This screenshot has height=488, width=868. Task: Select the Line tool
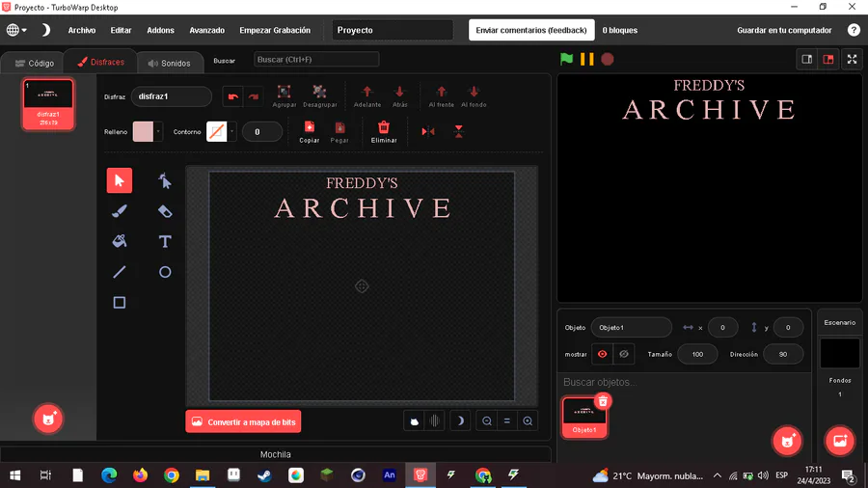pyautogui.click(x=119, y=272)
